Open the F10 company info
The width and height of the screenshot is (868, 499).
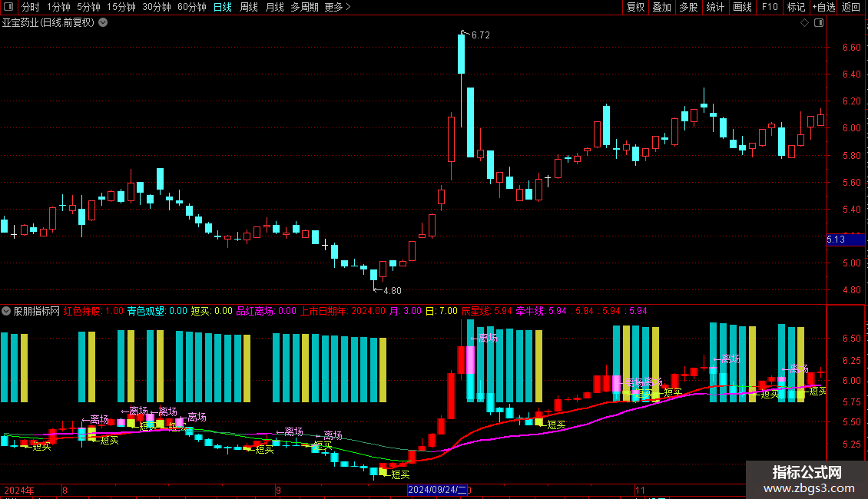(x=770, y=7)
